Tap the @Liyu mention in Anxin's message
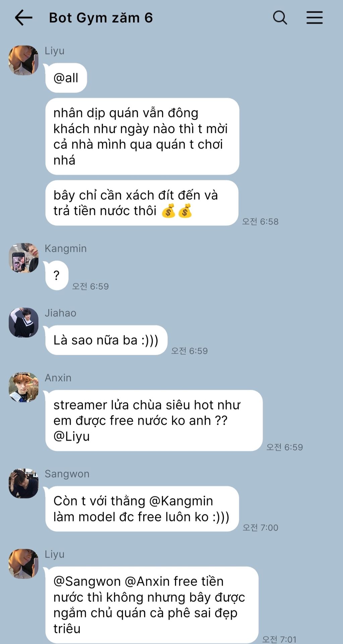 [71, 436]
